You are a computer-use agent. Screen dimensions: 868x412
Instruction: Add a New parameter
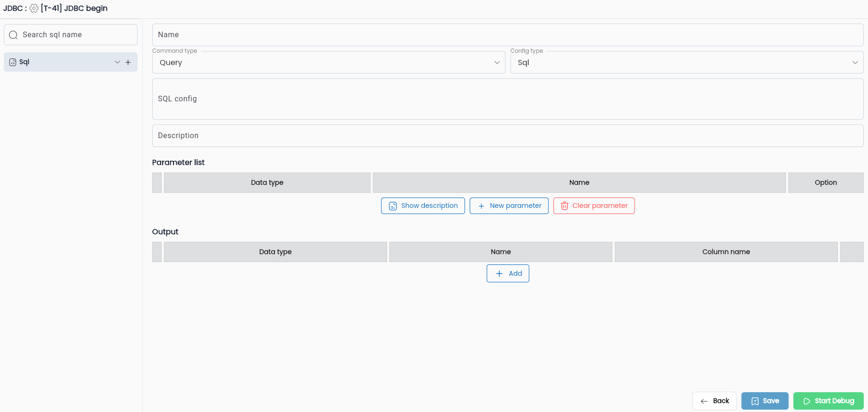(509, 206)
